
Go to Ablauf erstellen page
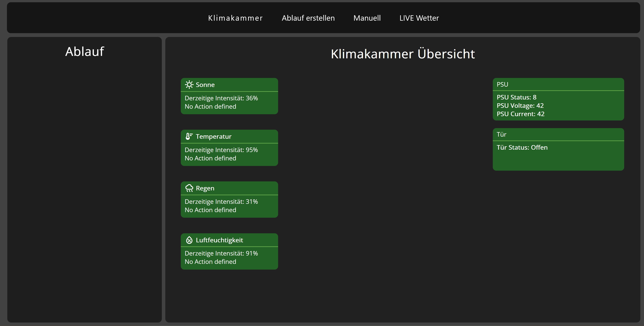(308, 18)
